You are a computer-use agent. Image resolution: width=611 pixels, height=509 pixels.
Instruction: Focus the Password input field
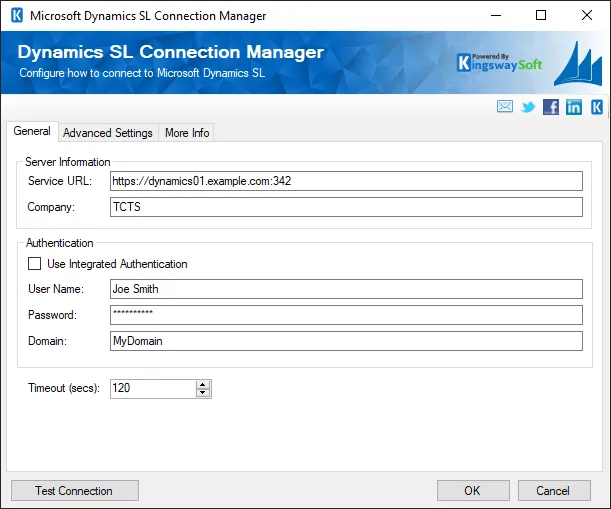point(345,315)
